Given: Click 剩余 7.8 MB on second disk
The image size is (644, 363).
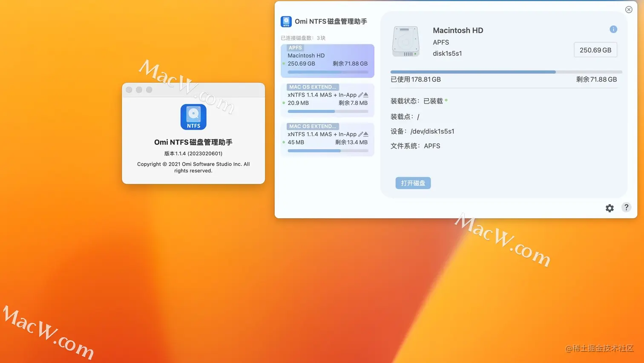Looking at the screenshot, I should [353, 103].
